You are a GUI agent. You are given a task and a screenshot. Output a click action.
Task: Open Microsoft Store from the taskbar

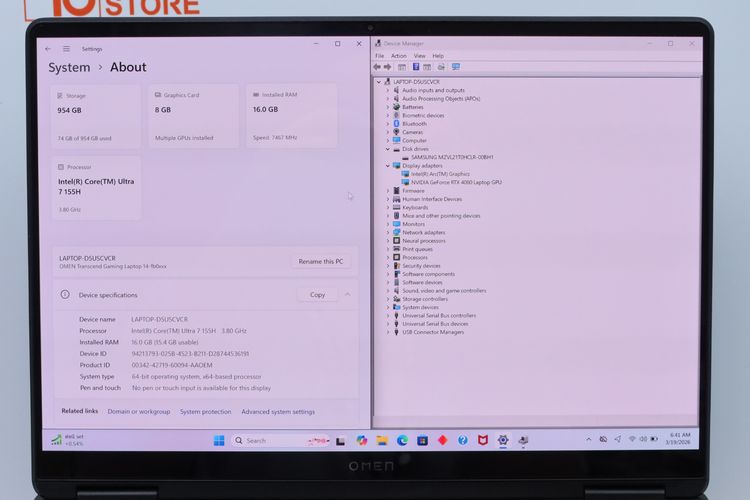[422, 441]
